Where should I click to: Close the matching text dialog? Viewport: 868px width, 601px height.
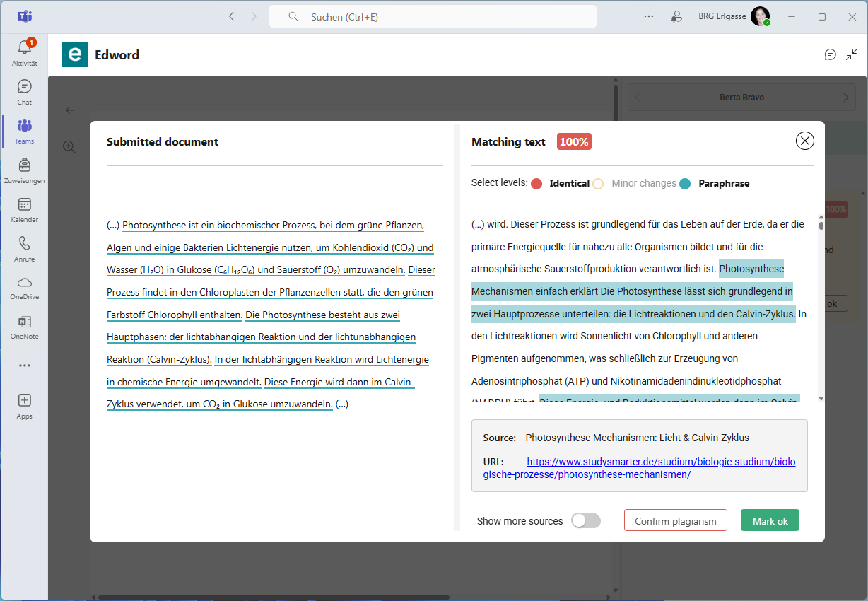pos(805,141)
